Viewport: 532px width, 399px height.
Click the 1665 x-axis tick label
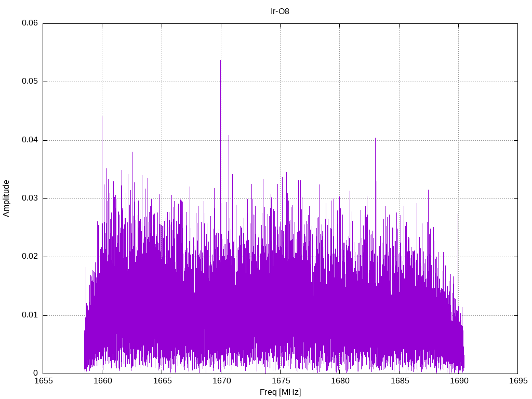(x=163, y=381)
